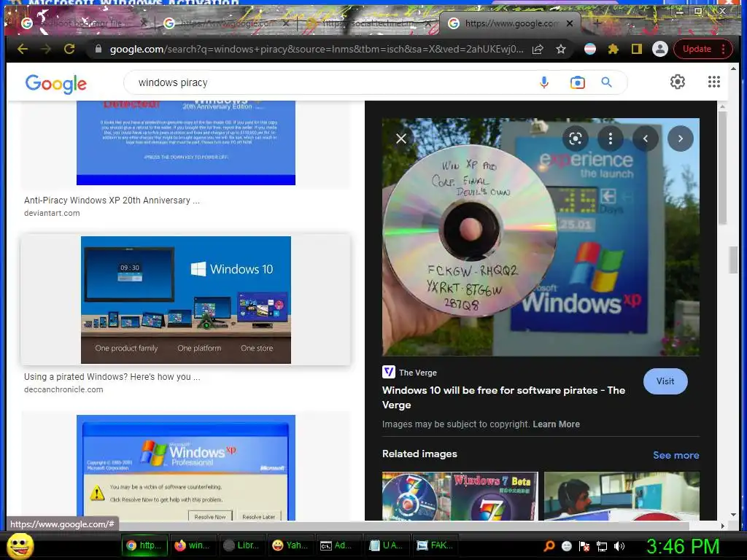Close the first 'bootmgr file' tab
747x560 pixels.
144,23
